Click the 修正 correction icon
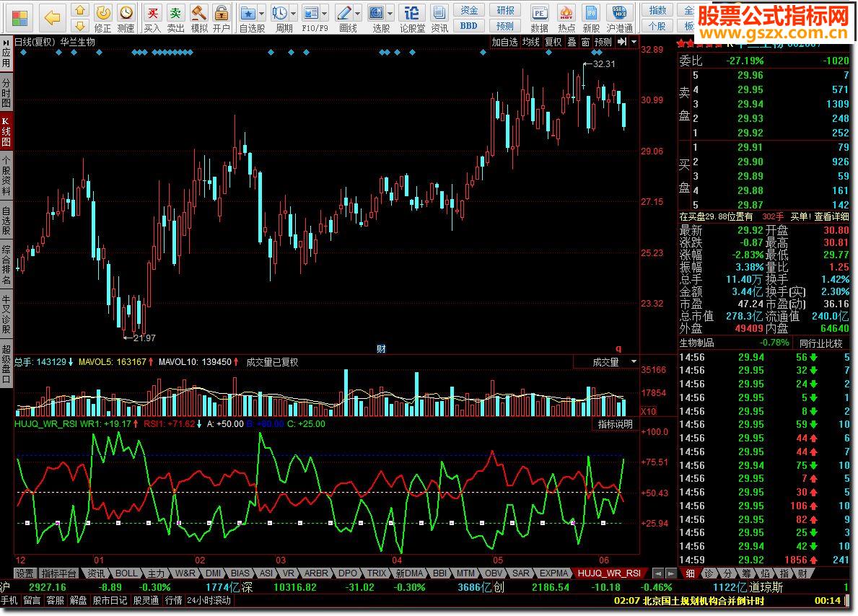The width and height of the screenshot is (858, 616). 103,18
